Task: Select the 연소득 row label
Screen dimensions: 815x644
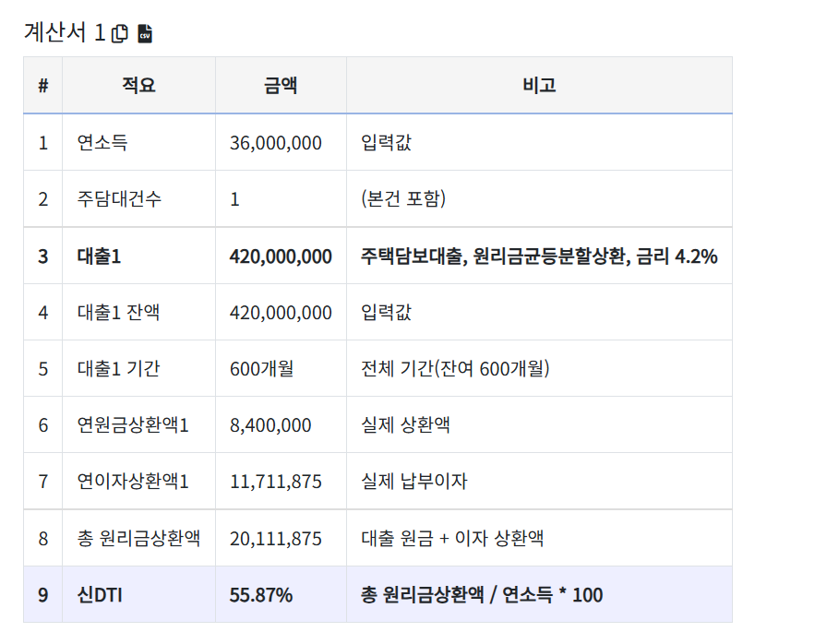Action: (102, 143)
